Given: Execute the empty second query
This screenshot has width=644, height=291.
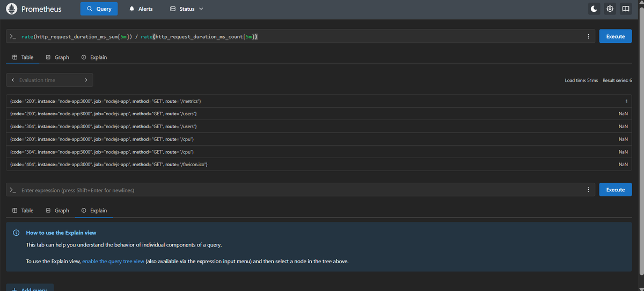Looking at the screenshot, I should tap(616, 190).
